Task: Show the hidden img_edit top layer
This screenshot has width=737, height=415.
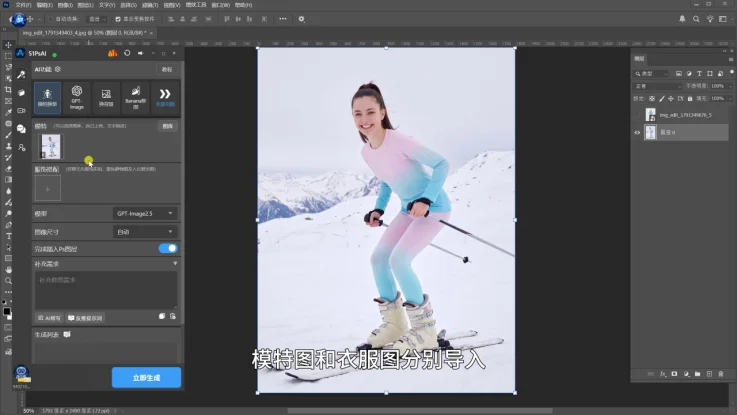Action: tap(637, 115)
